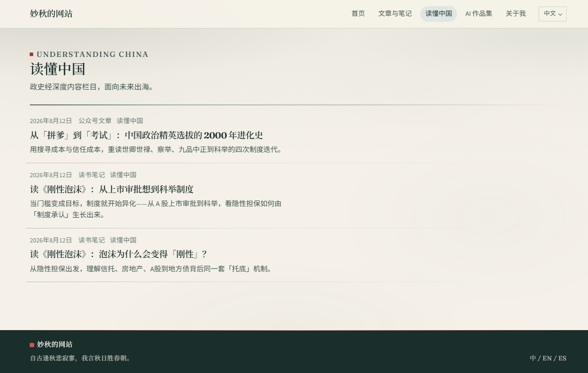
Task: Click summary starting 从隐性担保出发
Action: pyautogui.click(x=151, y=269)
